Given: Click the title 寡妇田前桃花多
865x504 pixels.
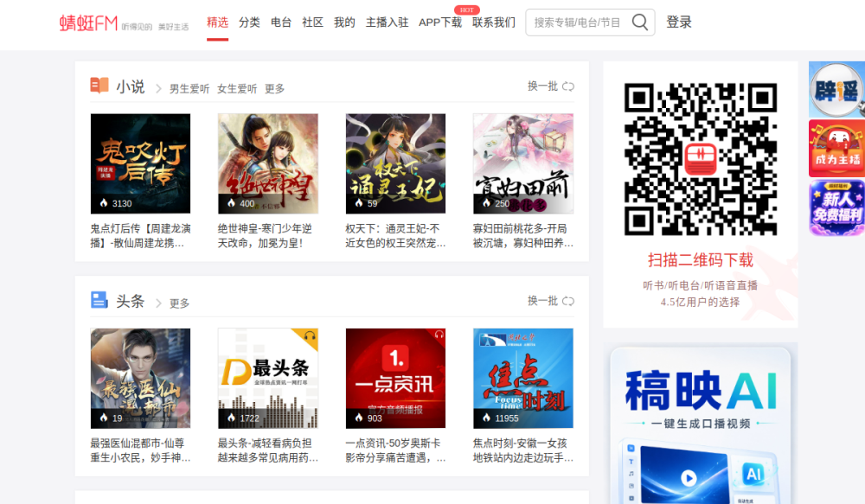Looking at the screenshot, I should pos(523,236).
